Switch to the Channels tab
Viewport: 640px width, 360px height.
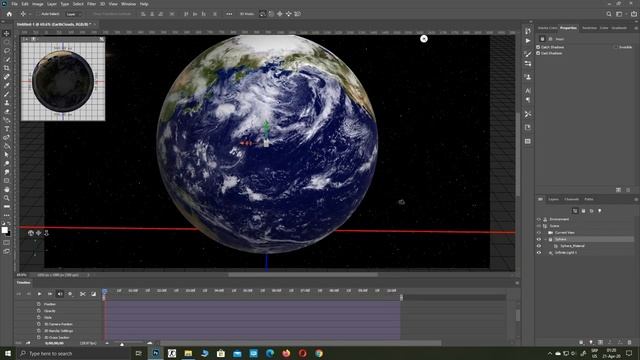point(571,199)
